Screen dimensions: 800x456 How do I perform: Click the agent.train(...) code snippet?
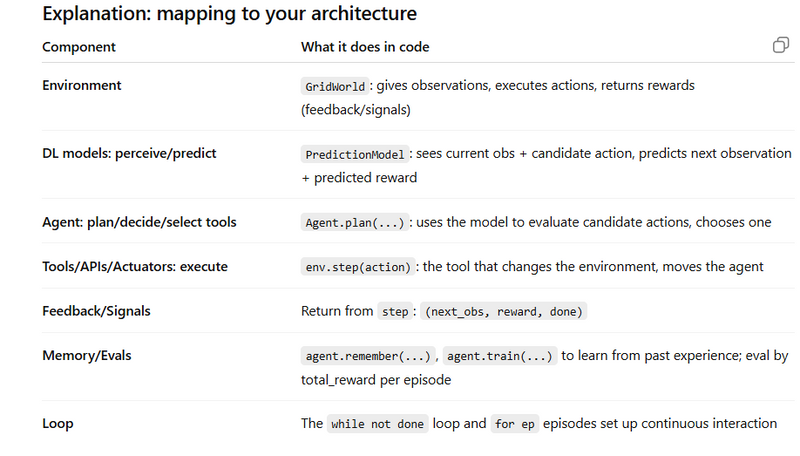click(x=499, y=356)
